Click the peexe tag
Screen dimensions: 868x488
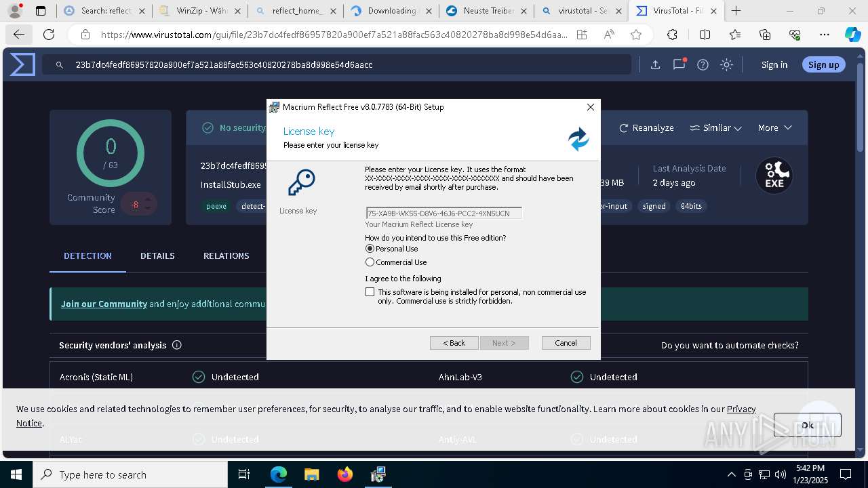click(x=216, y=206)
